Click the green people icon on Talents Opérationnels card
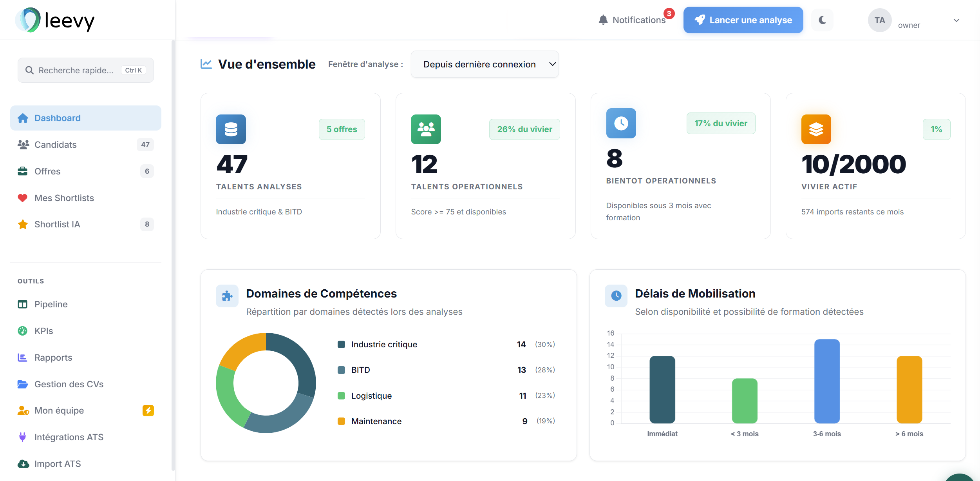The image size is (980, 481). 426,129
